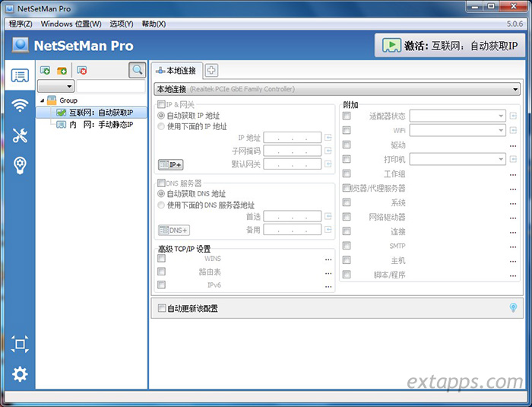
Task: Add new profile toolbar icon
Action: click(x=45, y=70)
